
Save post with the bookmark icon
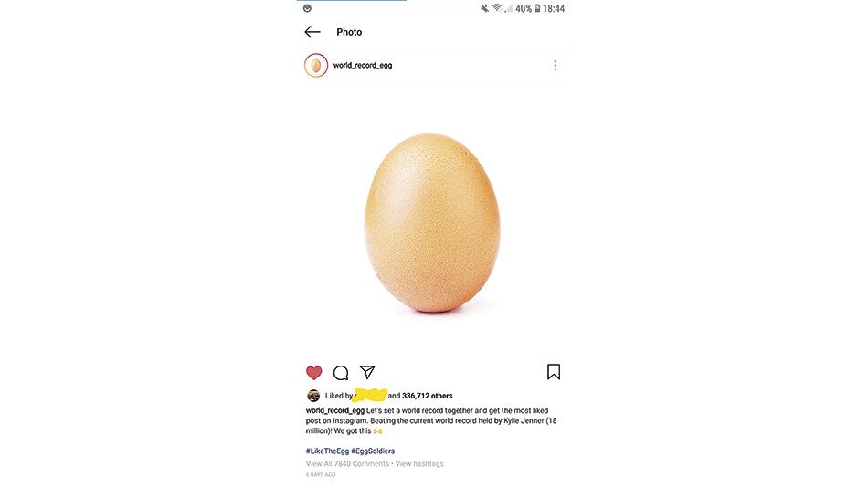pos(554,372)
